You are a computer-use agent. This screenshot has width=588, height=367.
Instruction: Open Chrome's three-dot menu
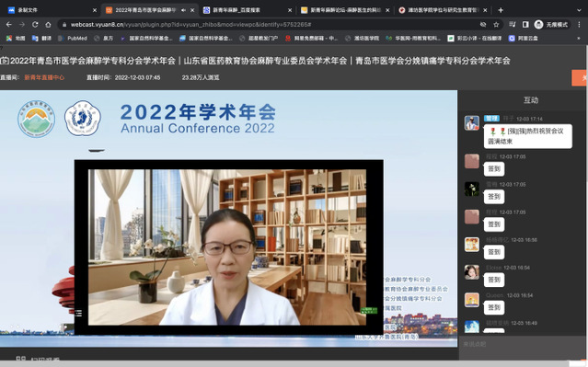580,24
